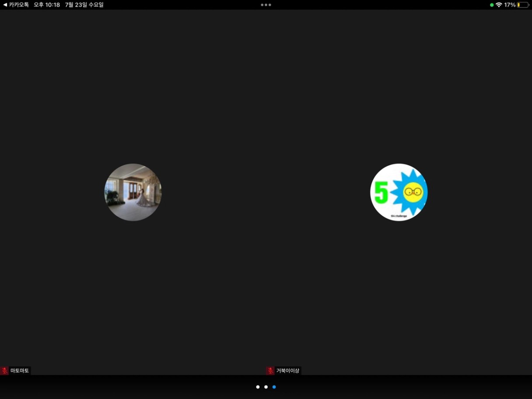Tap the green number 5 in right avatar

(381, 194)
